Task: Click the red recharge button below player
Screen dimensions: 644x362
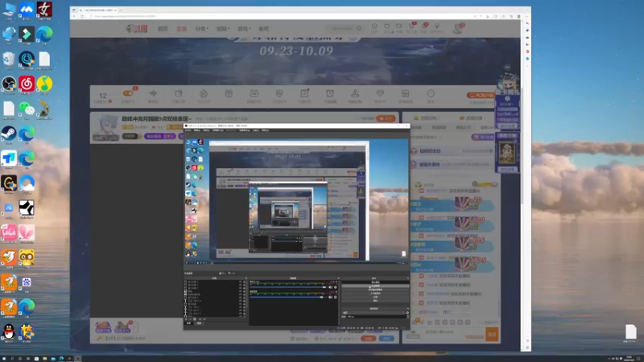Action: [369, 339]
